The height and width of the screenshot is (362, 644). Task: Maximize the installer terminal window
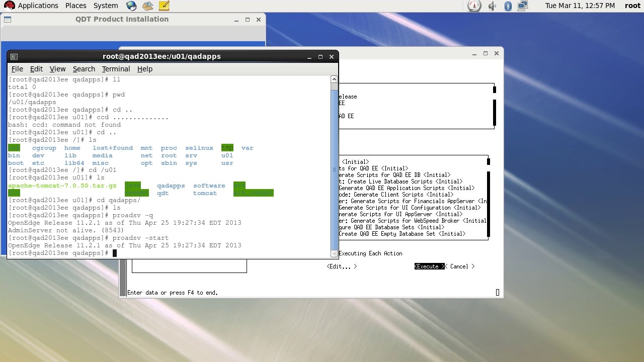486,53
